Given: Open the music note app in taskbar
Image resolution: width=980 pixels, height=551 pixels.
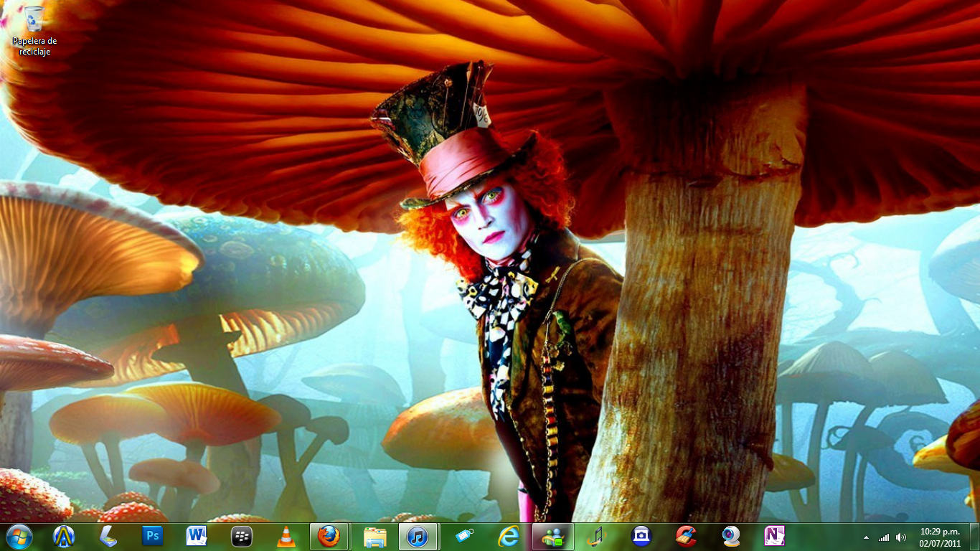Looking at the screenshot, I should coord(597,536).
